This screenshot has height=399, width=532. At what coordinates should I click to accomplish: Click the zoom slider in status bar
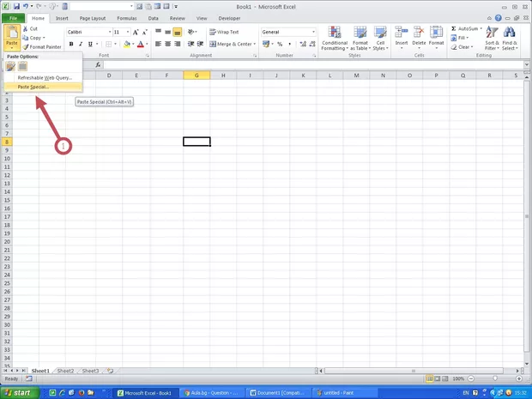click(x=493, y=378)
